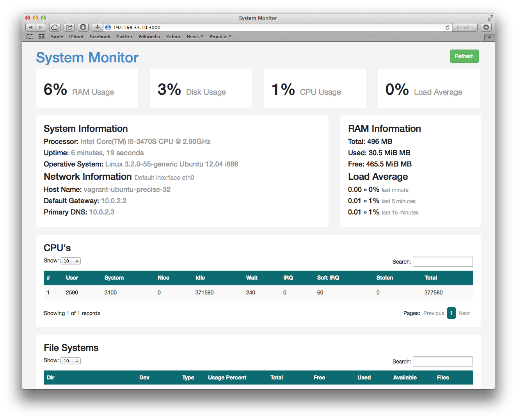The height and width of the screenshot is (420, 517).
Task: Sort CPU table by # column
Action: (x=48, y=278)
